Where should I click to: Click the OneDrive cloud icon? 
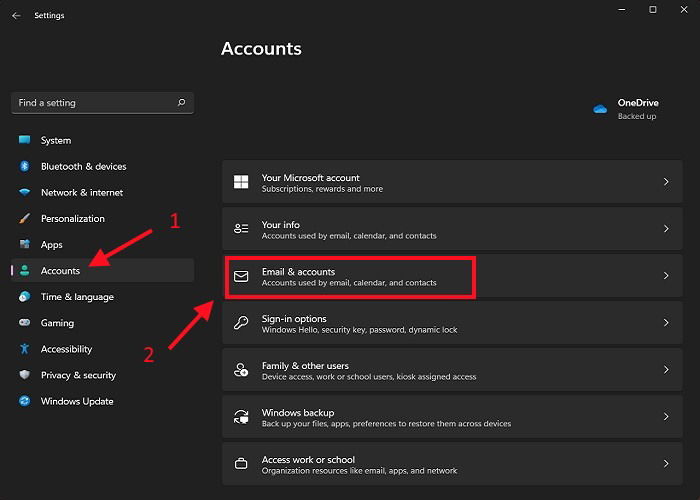(600, 109)
